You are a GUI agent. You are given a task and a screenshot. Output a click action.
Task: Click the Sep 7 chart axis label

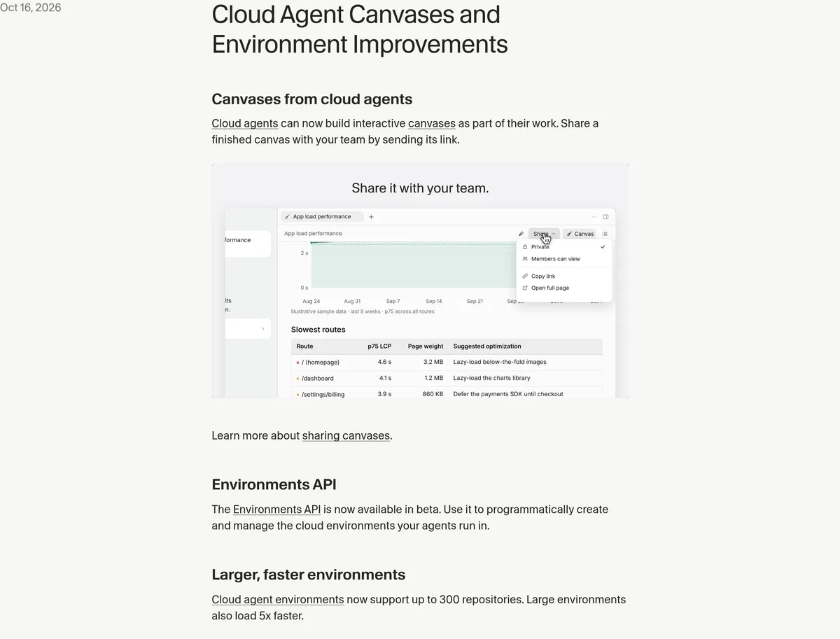tap(393, 301)
